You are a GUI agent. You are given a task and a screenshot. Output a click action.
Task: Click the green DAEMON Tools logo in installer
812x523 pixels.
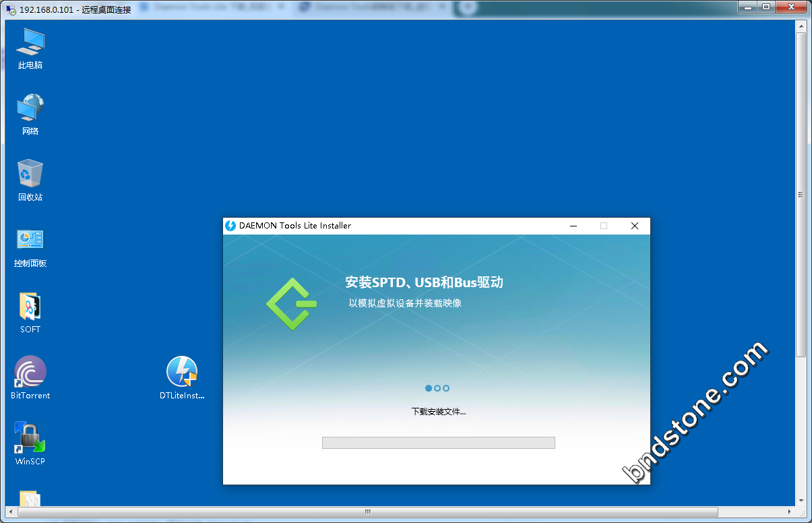pyautogui.click(x=291, y=304)
